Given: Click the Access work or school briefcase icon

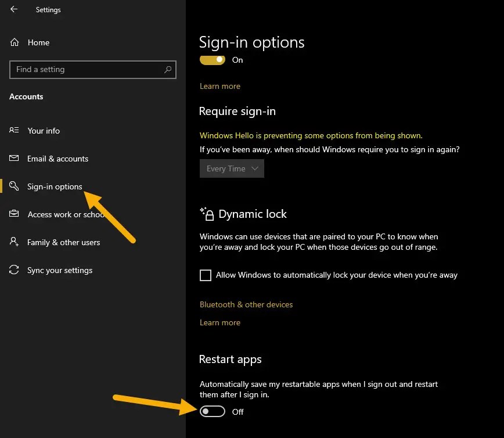Looking at the screenshot, I should point(14,214).
